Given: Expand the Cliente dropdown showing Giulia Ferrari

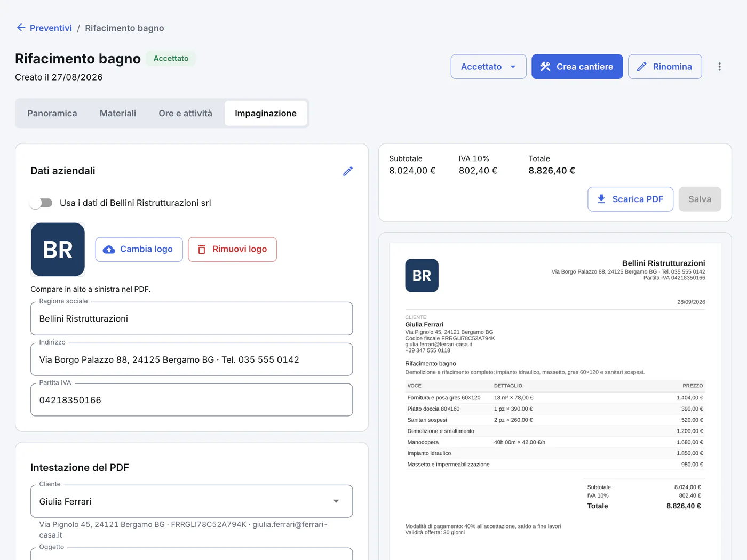Looking at the screenshot, I should (192, 501).
